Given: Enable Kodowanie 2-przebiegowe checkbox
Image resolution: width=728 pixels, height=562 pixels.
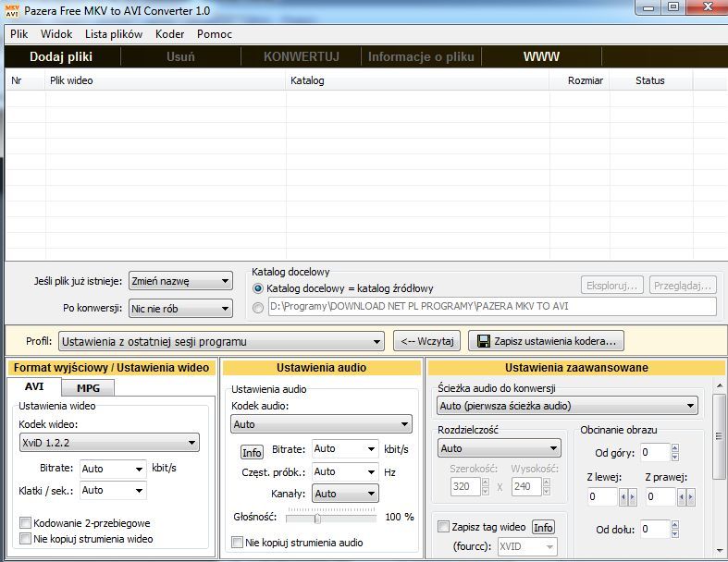Looking at the screenshot, I should pos(25,523).
